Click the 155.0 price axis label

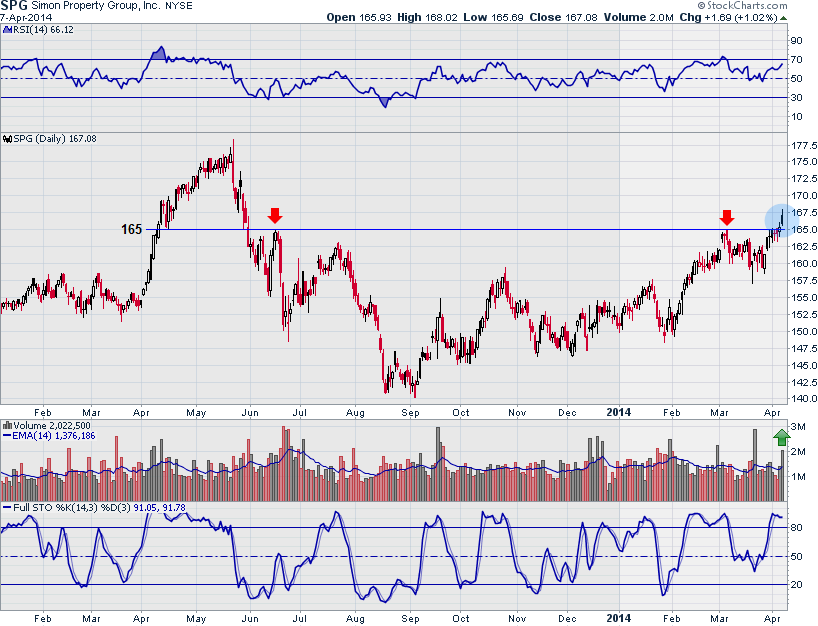(x=804, y=297)
